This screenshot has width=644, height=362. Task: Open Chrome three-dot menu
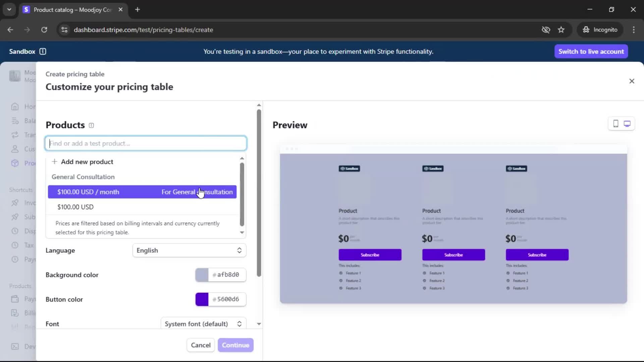634,30
